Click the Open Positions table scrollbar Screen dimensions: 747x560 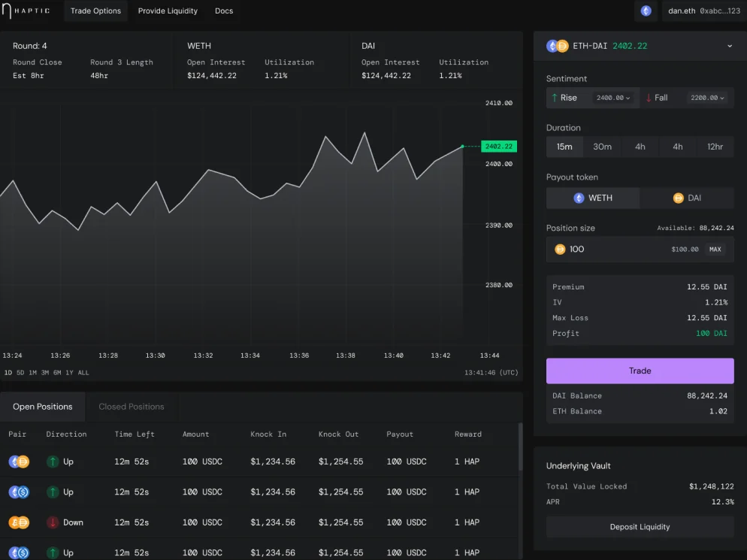click(x=520, y=446)
